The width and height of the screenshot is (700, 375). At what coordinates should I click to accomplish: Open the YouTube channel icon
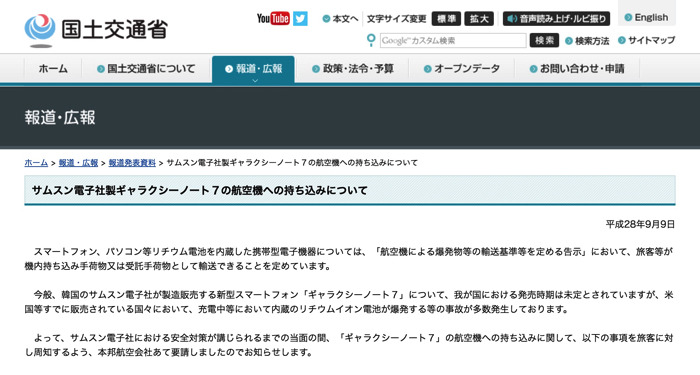[x=273, y=18]
